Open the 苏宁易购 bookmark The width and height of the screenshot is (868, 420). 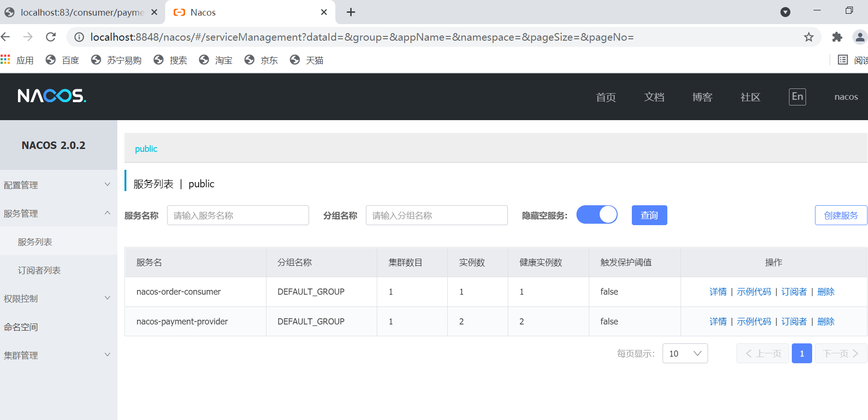click(x=116, y=60)
